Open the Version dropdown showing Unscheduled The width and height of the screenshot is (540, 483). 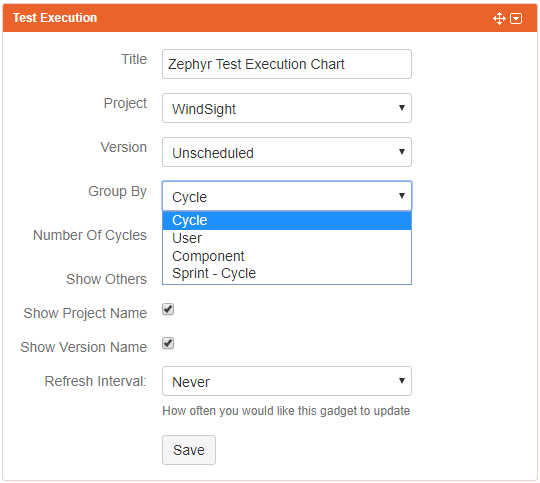(287, 152)
